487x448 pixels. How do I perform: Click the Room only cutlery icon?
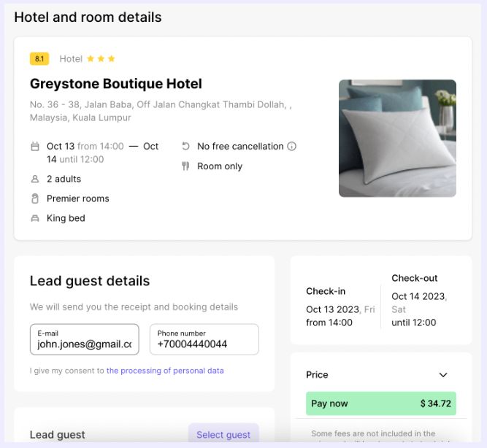click(185, 166)
